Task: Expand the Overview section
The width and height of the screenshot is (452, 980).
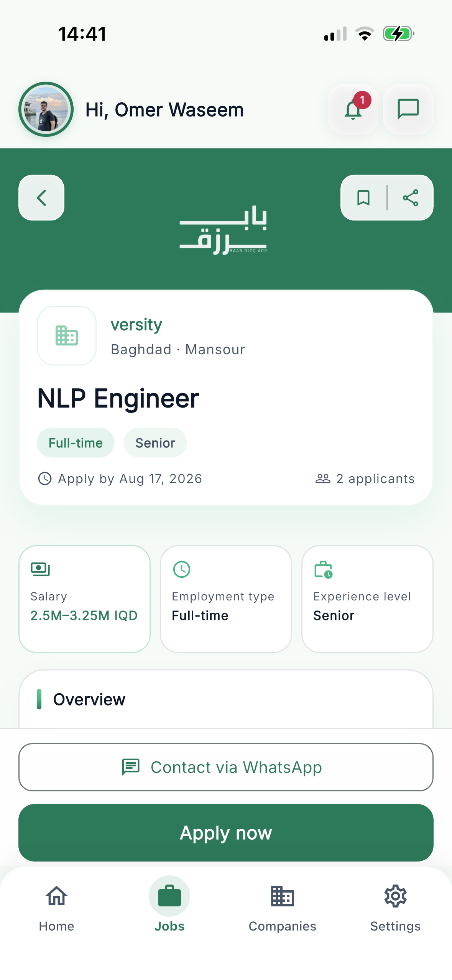Action: (x=226, y=699)
